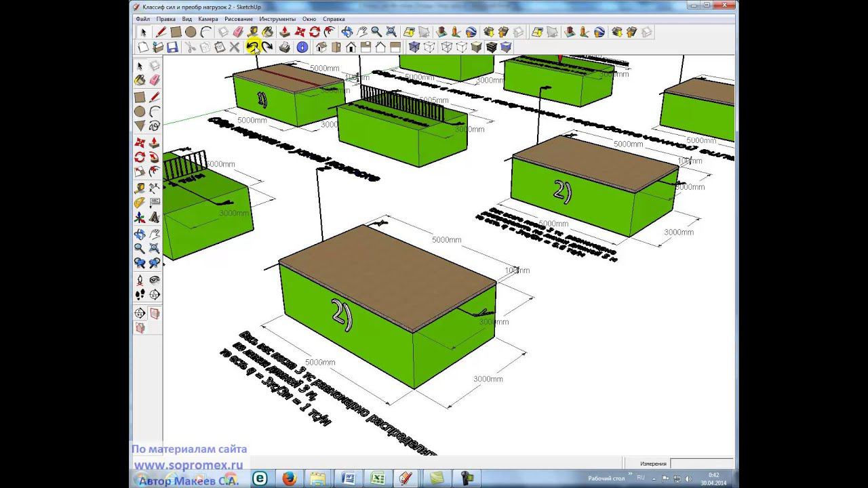
Task: Pick the 3D Text tool in left toolbar
Action: tap(155, 218)
